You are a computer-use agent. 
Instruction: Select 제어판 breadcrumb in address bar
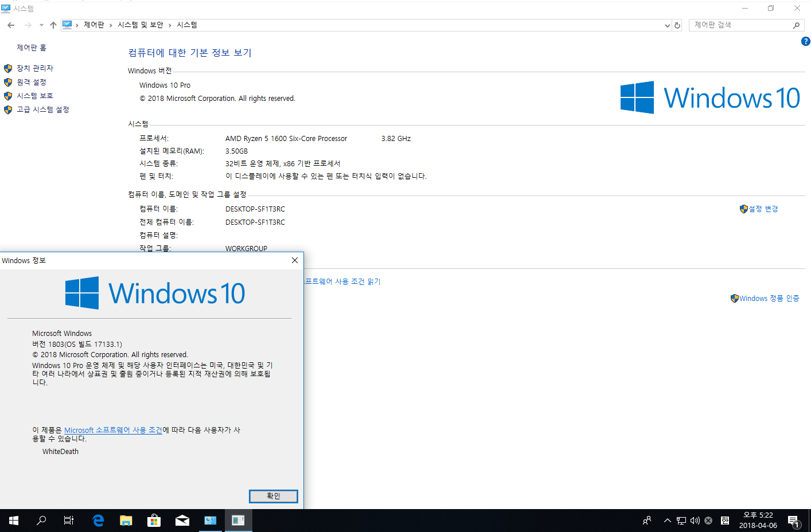(x=94, y=25)
